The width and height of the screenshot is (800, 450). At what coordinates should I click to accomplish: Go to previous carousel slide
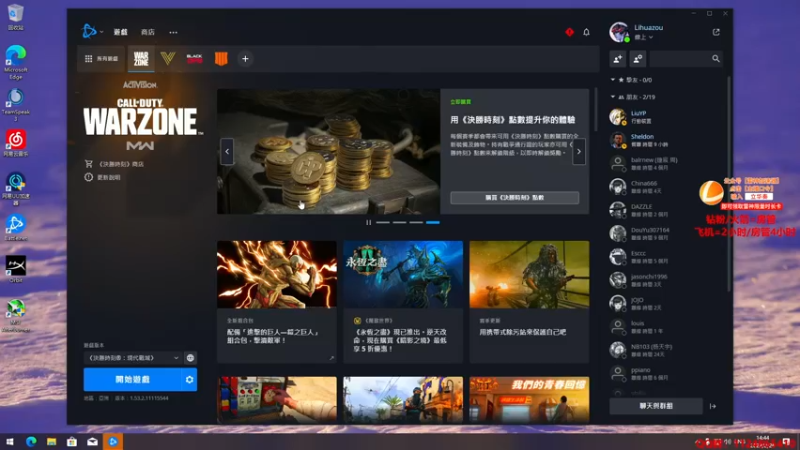click(227, 152)
